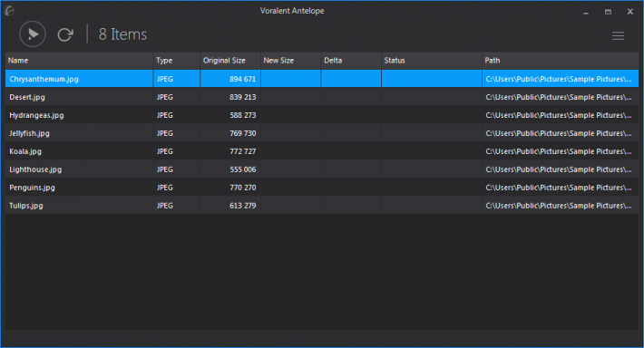Sort by the Path column header

(561, 61)
